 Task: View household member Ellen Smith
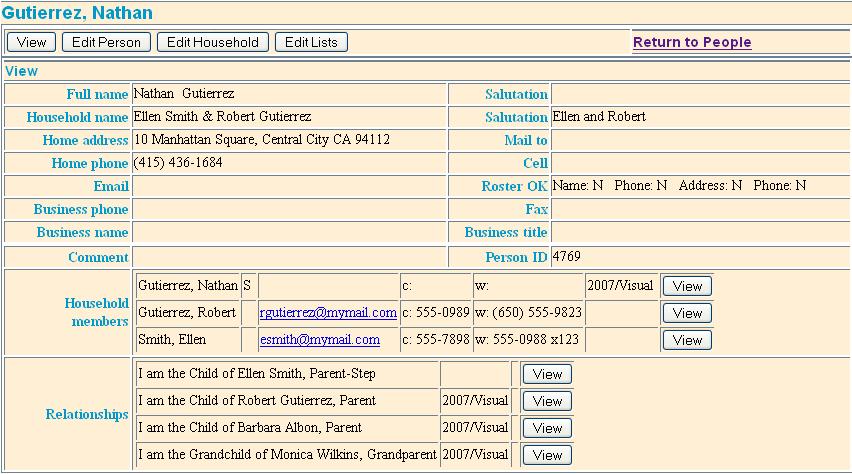[687, 340]
